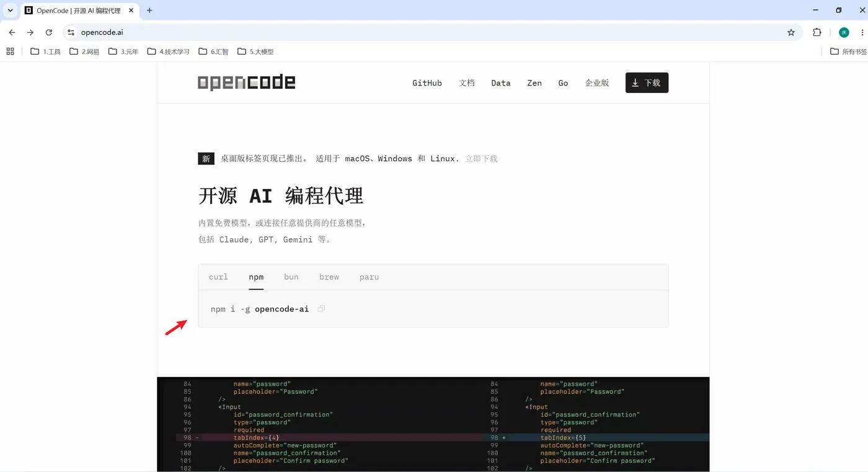
Task: Open the Zen nav link
Action: click(x=534, y=82)
